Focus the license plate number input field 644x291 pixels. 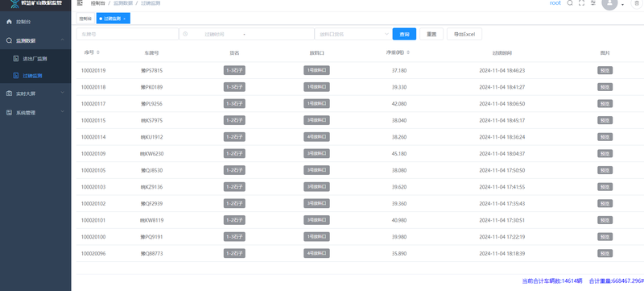[x=127, y=34]
